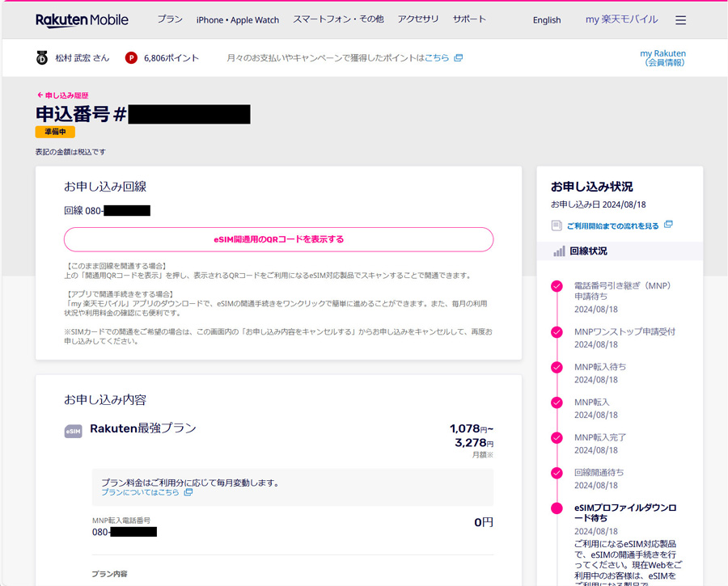
Task: Click the 3,278円 price text
Action: pos(473,443)
